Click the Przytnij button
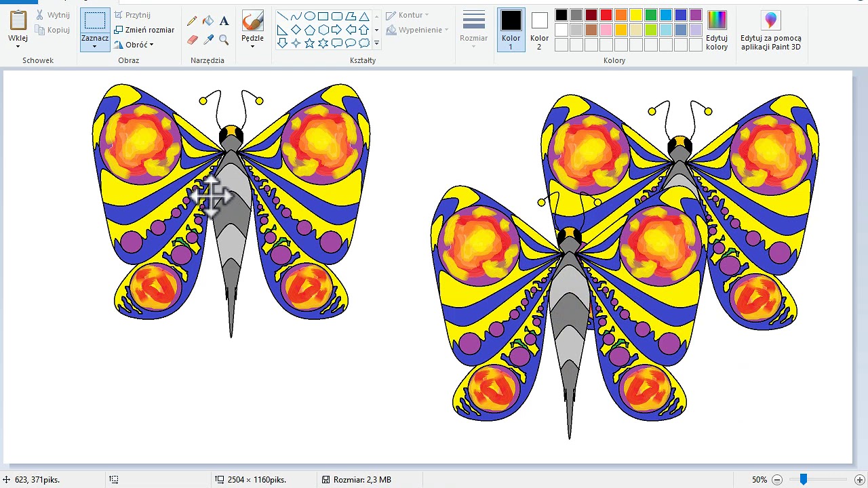868x488 pixels. point(133,15)
